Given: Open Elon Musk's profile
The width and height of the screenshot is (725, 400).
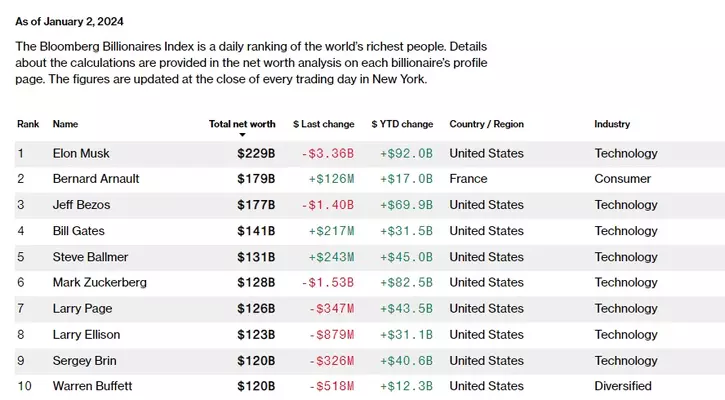Looking at the screenshot, I should coord(81,153).
